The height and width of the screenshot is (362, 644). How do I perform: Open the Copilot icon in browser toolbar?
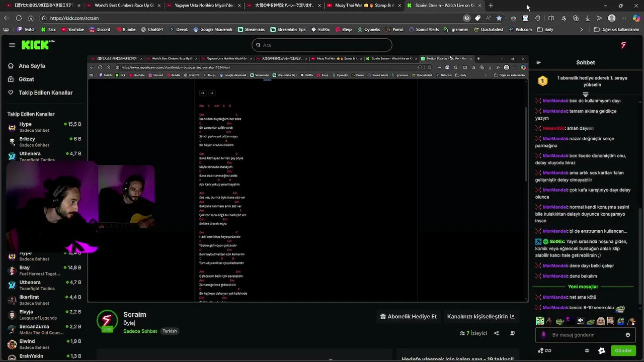tap(636, 18)
